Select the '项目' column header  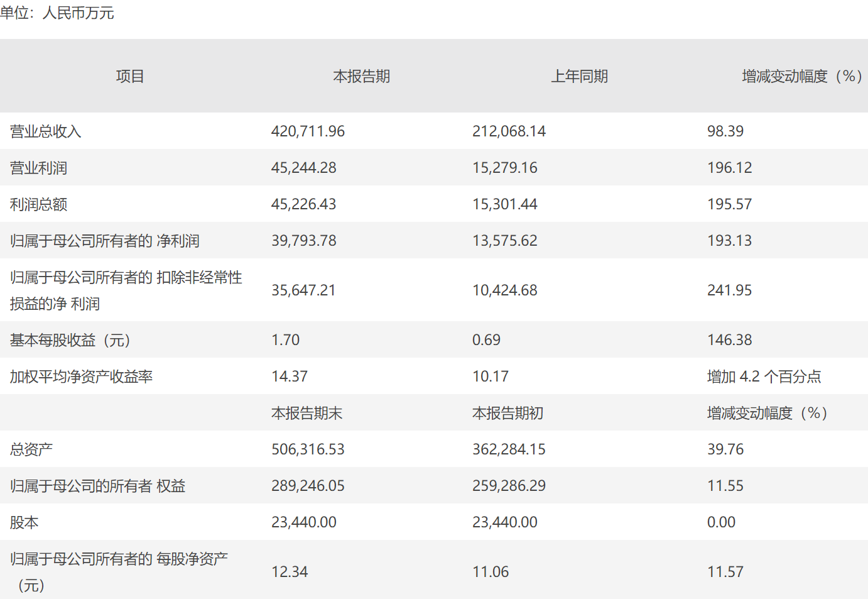coord(130,76)
